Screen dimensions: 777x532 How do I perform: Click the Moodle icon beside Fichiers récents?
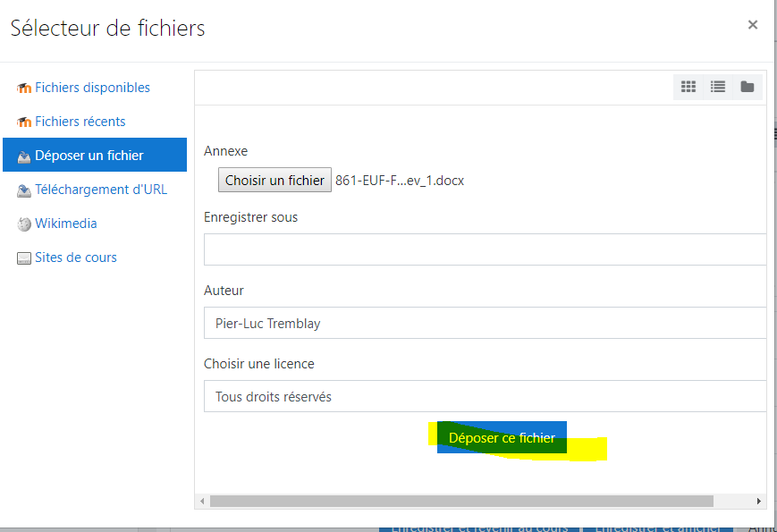click(24, 122)
